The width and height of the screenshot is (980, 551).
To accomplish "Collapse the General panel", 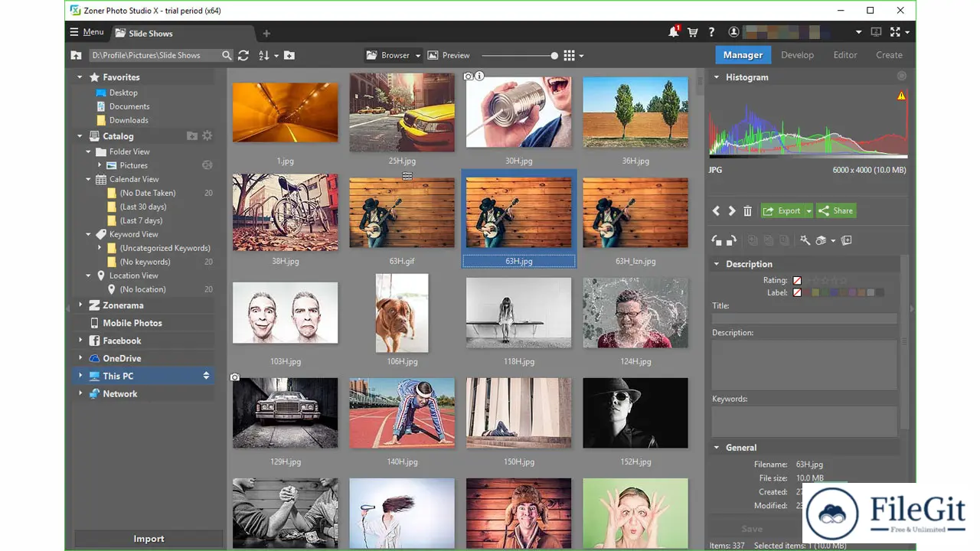I will click(717, 448).
